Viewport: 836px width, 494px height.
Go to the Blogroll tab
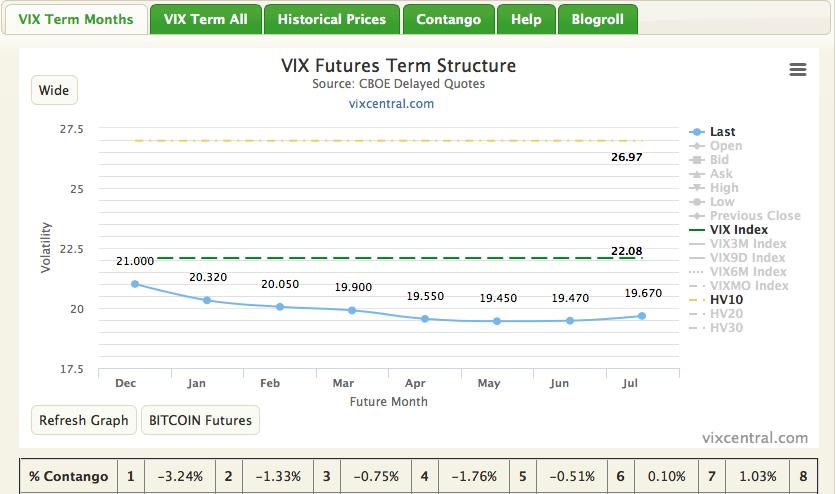click(597, 19)
